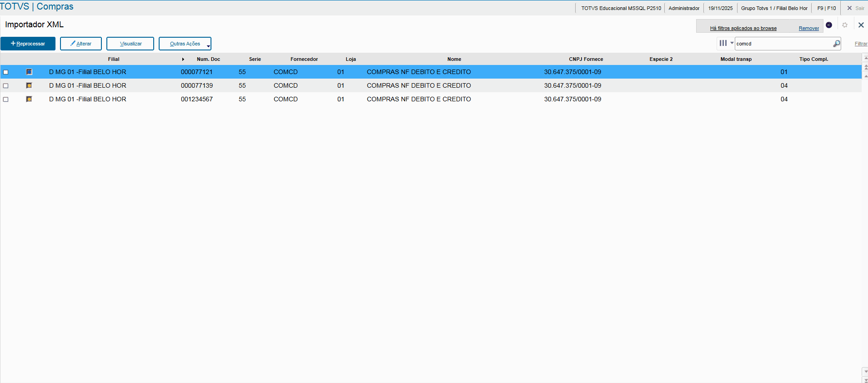The width and height of the screenshot is (868, 383).
Task: Click the dark round icon beside Remover
Action: 829,25
